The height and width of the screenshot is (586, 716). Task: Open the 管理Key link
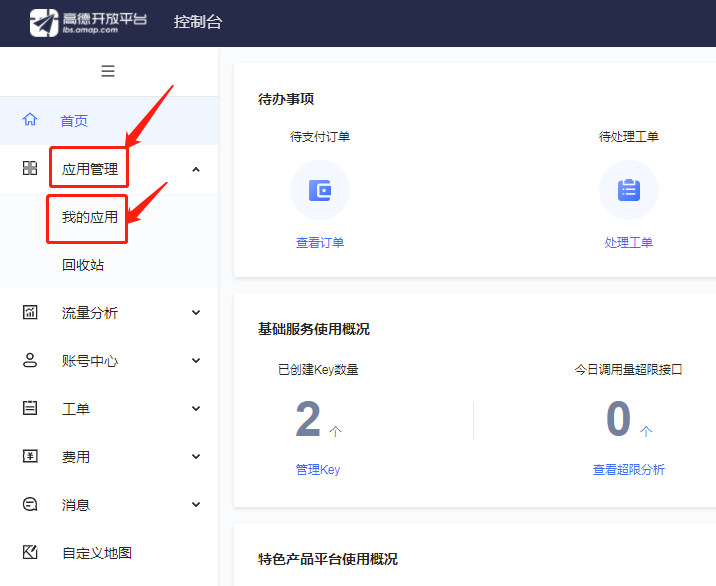[x=318, y=469]
